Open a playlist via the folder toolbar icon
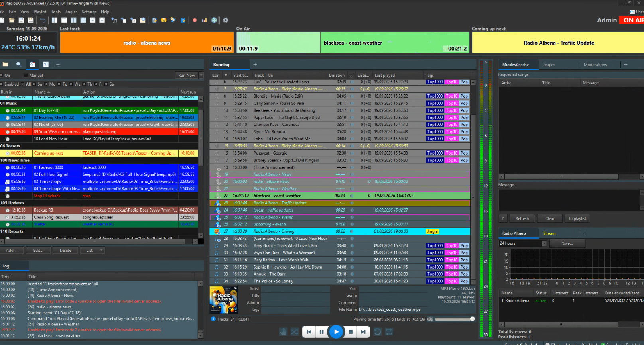The width and height of the screenshot is (644, 345). pyautogui.click(x=12, y=20)
